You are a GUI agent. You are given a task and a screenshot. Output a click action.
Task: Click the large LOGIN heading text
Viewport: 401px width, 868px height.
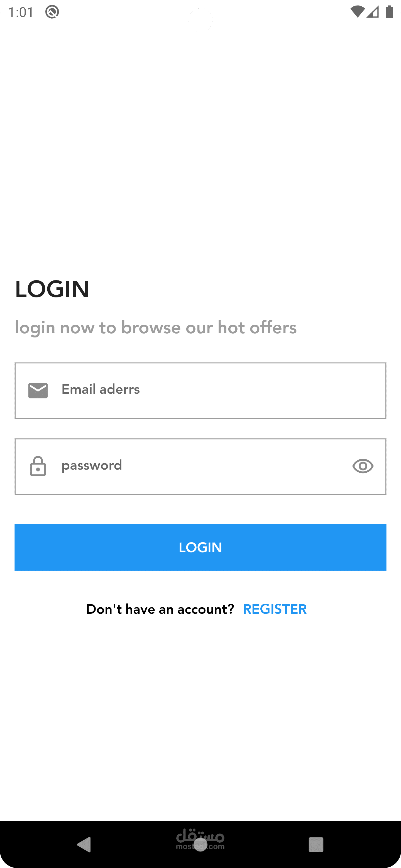pos(52,289)
